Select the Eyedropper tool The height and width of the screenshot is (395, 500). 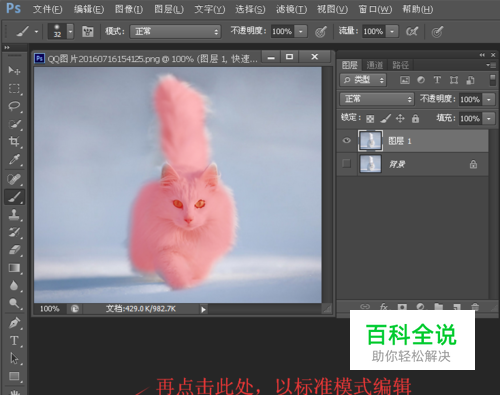[14, 159]
